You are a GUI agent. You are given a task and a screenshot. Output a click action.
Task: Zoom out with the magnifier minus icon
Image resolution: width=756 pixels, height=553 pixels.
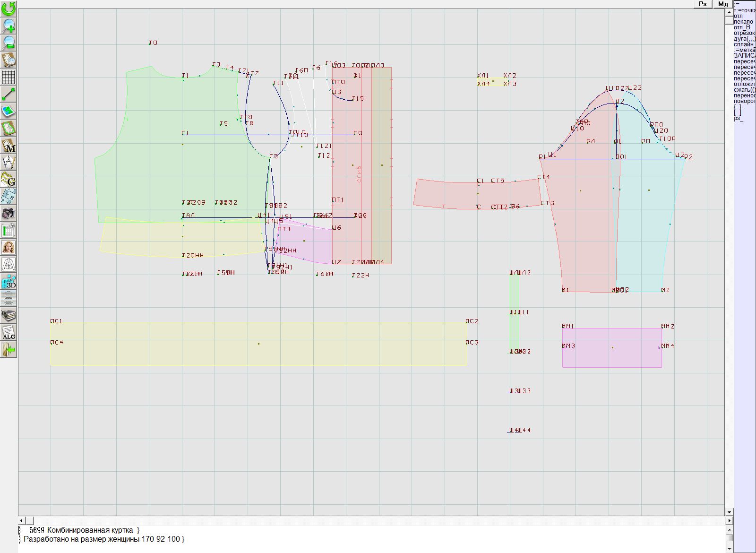[x=9, y=43]
